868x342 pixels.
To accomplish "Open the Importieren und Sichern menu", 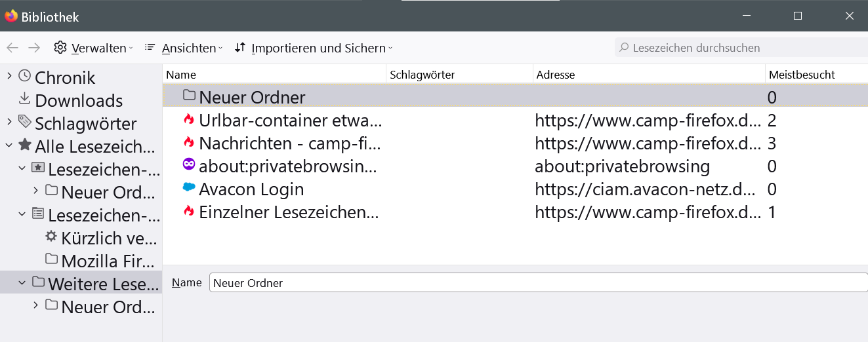I will click(314, 48).
